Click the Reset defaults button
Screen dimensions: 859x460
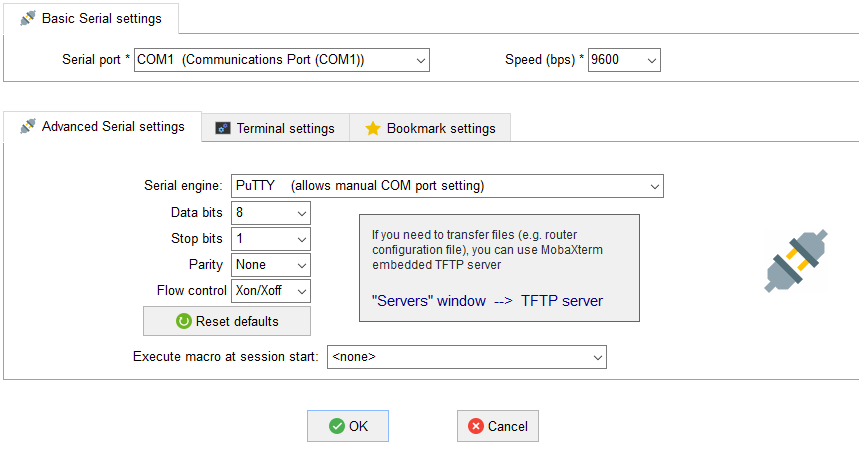tap(227, 321)
